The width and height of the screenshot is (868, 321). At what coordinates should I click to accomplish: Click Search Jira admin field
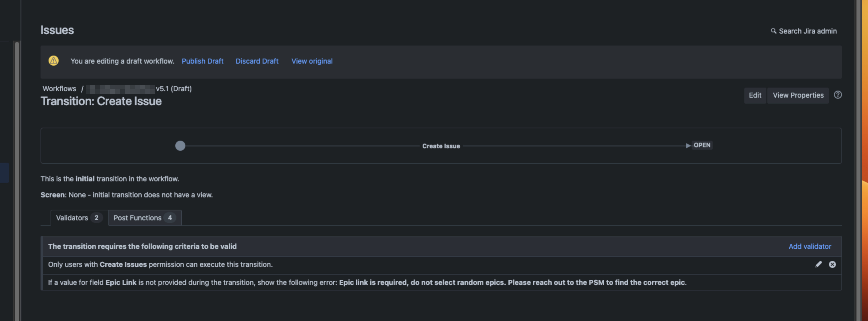click(804, 31)
